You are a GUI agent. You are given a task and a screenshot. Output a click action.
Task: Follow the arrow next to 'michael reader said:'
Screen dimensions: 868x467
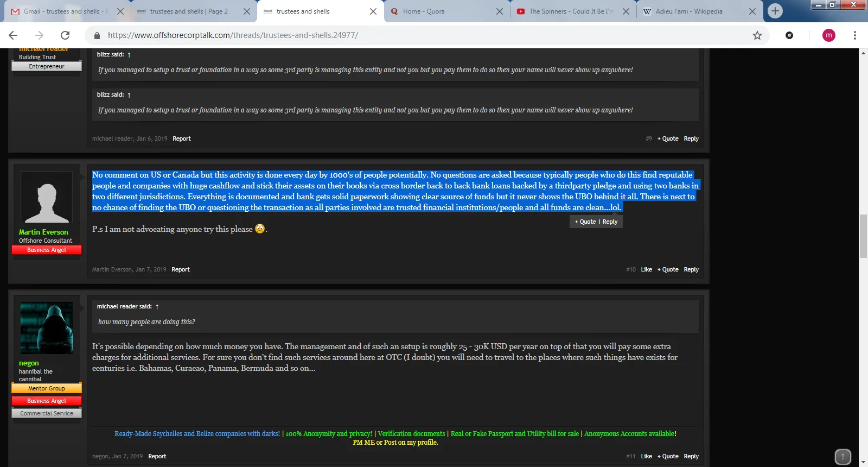(x=157, y=307)
